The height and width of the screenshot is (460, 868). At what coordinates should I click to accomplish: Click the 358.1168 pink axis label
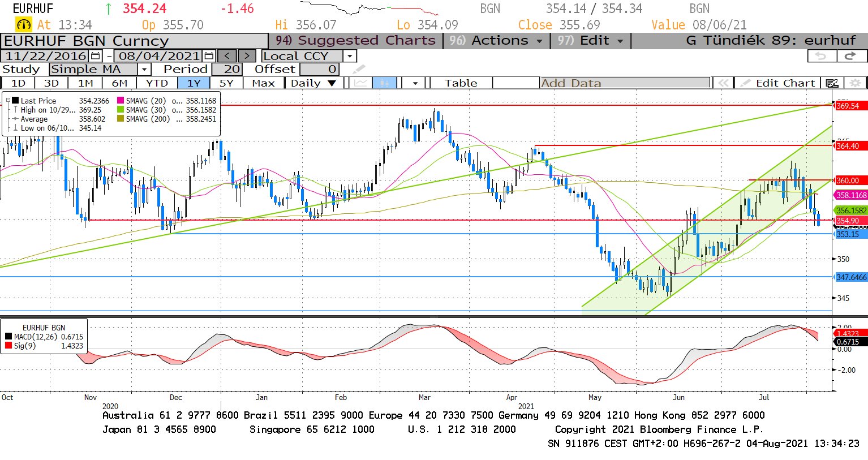(x=850, y=195)
